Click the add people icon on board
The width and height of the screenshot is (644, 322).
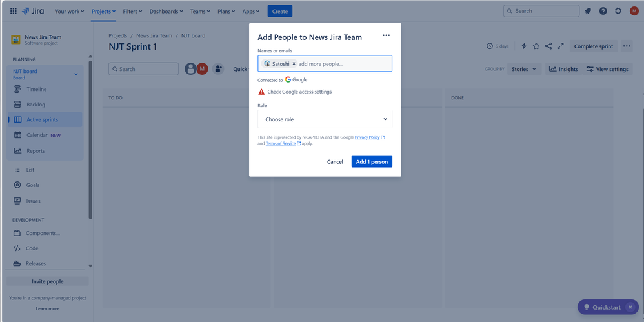click(218, 68)
